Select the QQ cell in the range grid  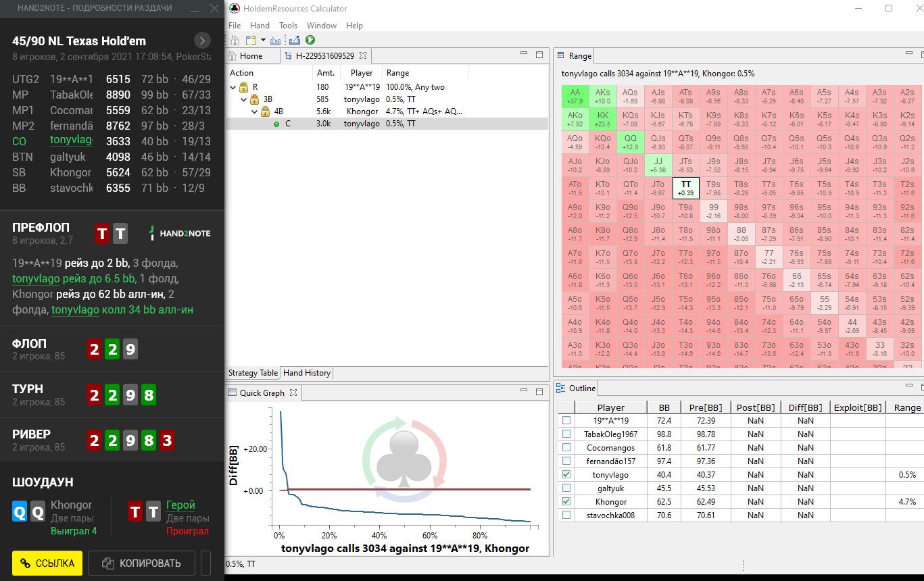pos(631,143)
